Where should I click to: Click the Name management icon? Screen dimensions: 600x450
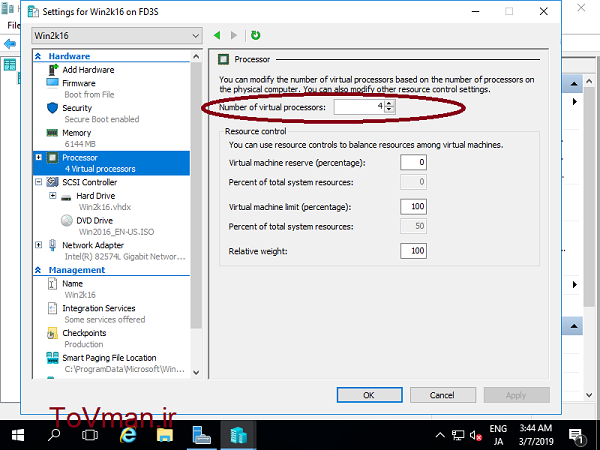tap(52, 284)
